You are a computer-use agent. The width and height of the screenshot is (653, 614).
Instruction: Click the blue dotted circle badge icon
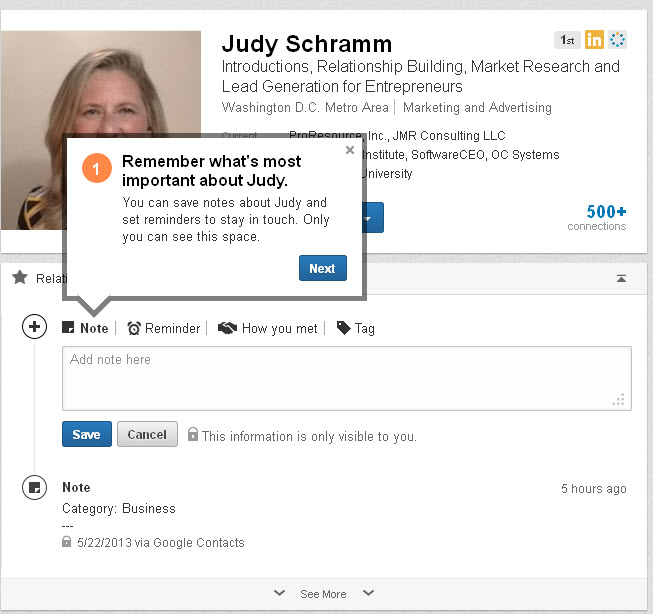pyautogui.click(x=617, y=40)
